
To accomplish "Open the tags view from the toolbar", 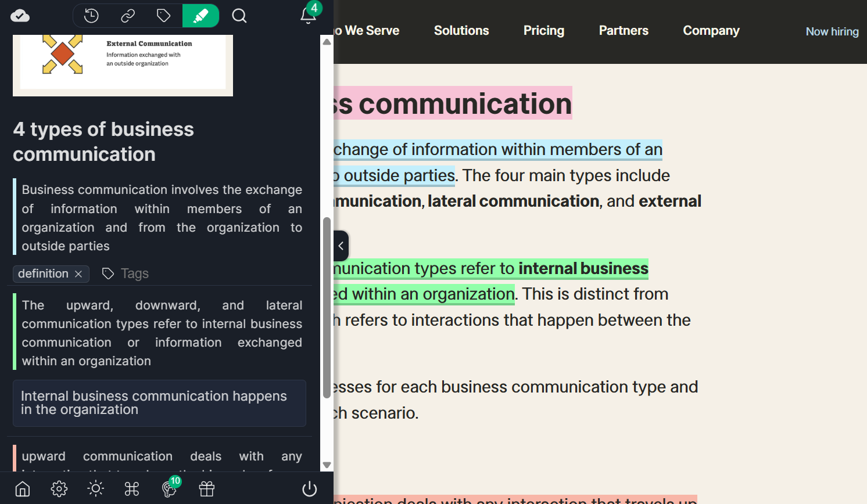I will [163, 16].
